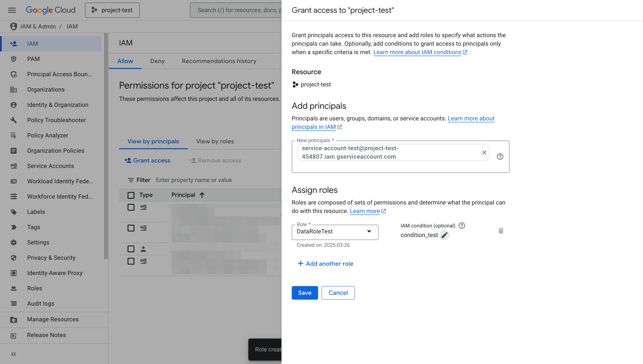
Task: Open Policy Troubleshooter in the sidebar
Action: click(x=56, y=120)
